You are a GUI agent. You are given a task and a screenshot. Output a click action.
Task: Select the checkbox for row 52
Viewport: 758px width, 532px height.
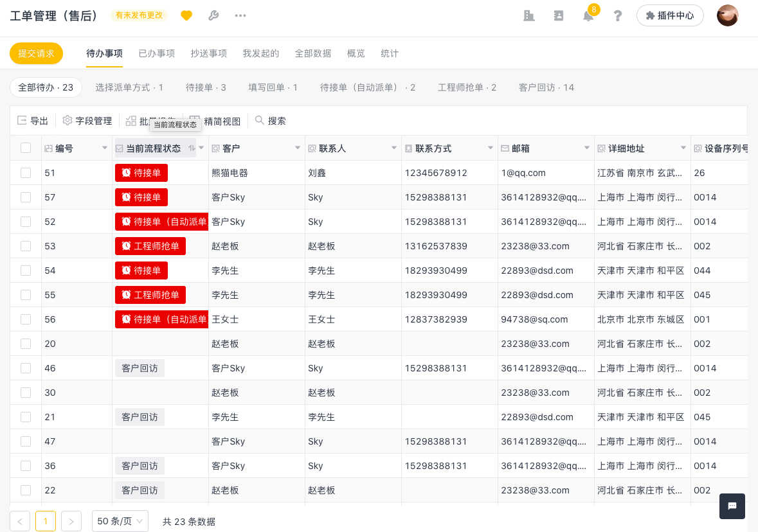(x=26, y=222)
